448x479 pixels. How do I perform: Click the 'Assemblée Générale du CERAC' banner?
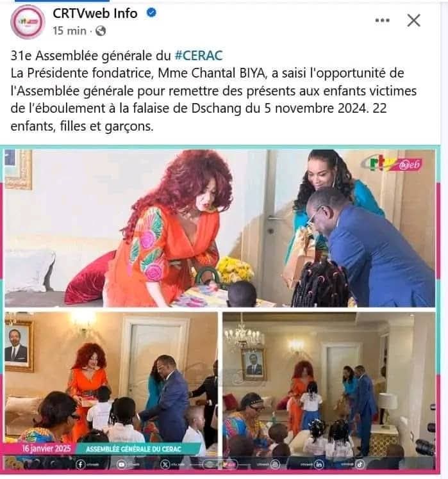(x=134, y=449)
